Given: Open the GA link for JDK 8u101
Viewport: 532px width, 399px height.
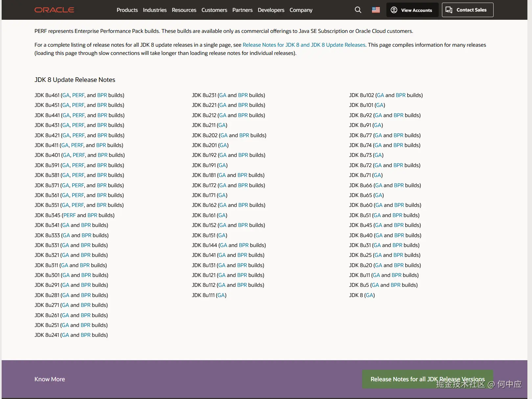Looking at the screenshot, I should pyautogui.click(x=380, y=105).
